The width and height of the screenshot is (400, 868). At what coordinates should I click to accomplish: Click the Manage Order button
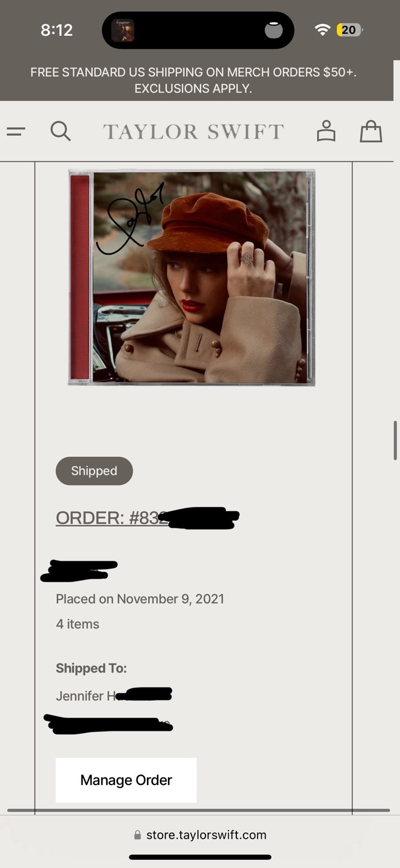click(x=126, y=780)
